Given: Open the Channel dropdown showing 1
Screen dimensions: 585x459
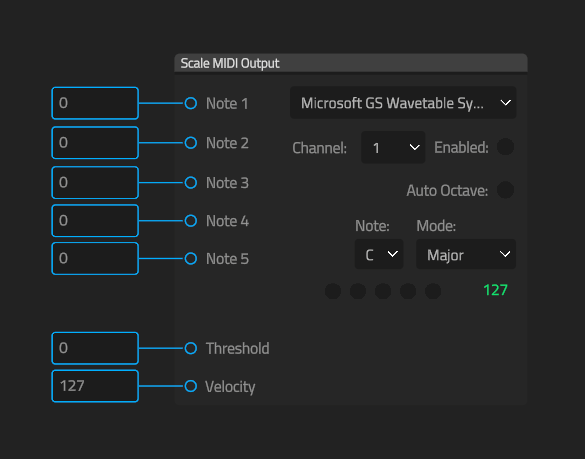Looking at the screenshot, I should [393, 147].
